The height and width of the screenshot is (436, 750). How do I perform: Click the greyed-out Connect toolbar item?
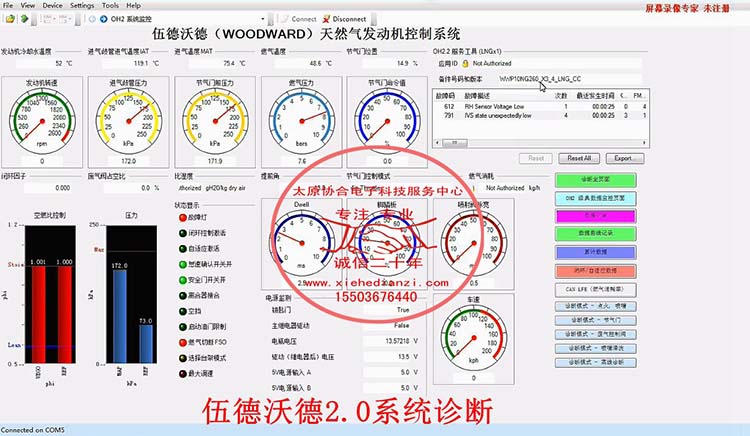pyautogui.click(x=298, y=19)
